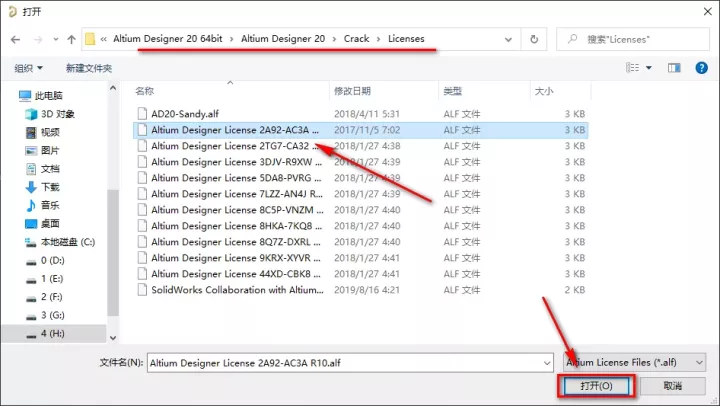Image resolution: width=720 pixels, height=406 pixels.
Task: Refresh the Licenses folder listing
Action: [x=535, y=39]
